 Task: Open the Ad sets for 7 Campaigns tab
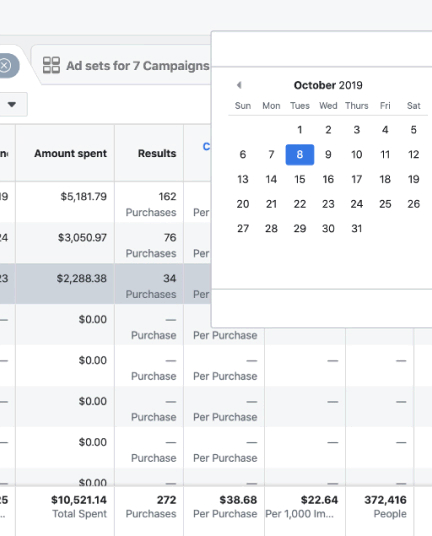point(126,65)
